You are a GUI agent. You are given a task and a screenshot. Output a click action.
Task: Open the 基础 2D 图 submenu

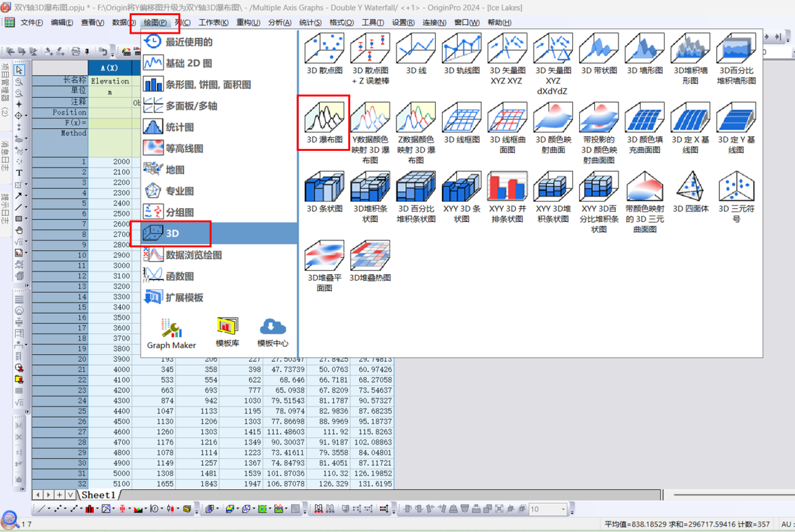[188, 63]
